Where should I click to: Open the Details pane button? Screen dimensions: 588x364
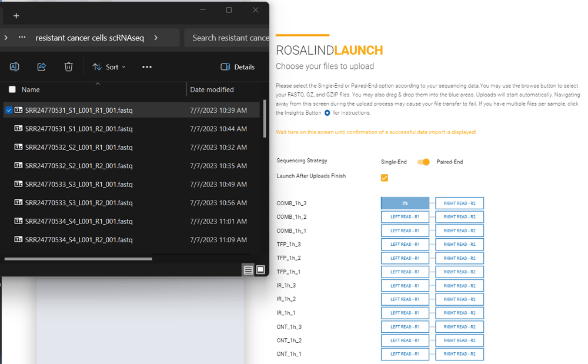(x=238, y=66)
